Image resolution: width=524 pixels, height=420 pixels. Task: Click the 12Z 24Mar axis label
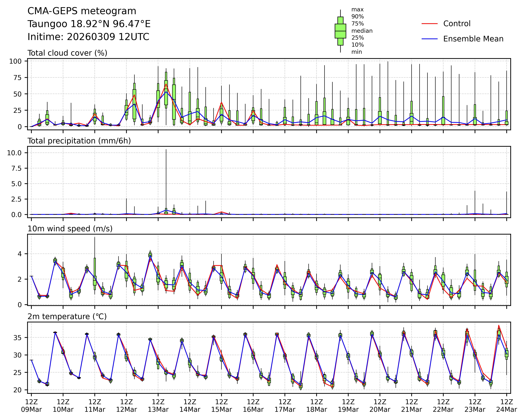(506, 406)
